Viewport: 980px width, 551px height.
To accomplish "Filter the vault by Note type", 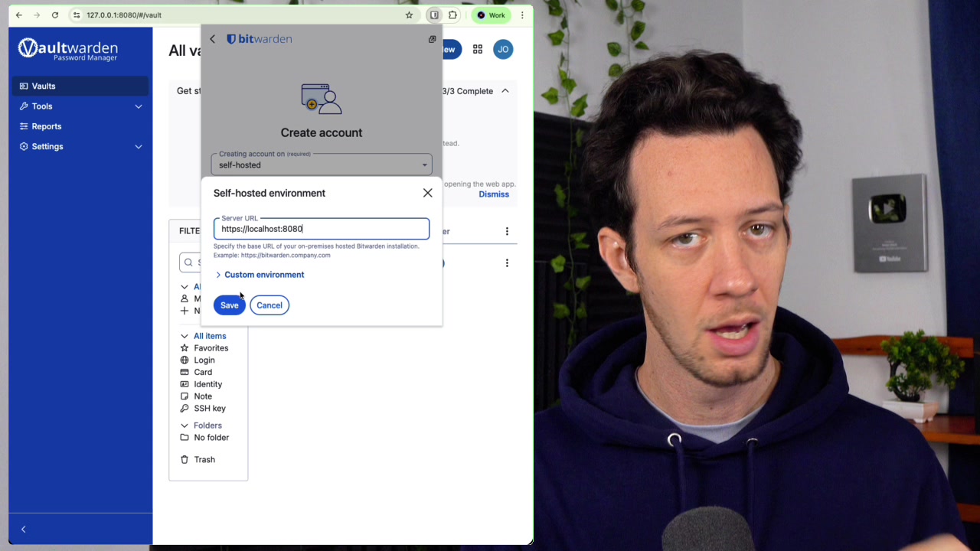I will (x=203, y=396).
